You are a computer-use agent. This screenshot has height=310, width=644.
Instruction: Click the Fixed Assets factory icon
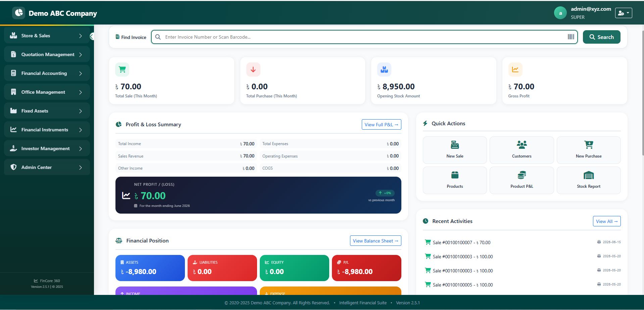pos(13,111)
